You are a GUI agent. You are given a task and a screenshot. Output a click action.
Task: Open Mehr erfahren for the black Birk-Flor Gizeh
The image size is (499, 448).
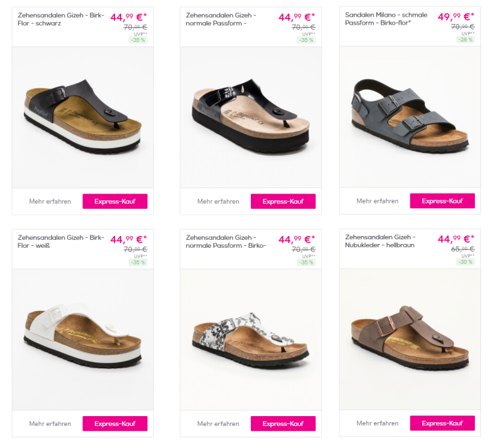[50, 201]
